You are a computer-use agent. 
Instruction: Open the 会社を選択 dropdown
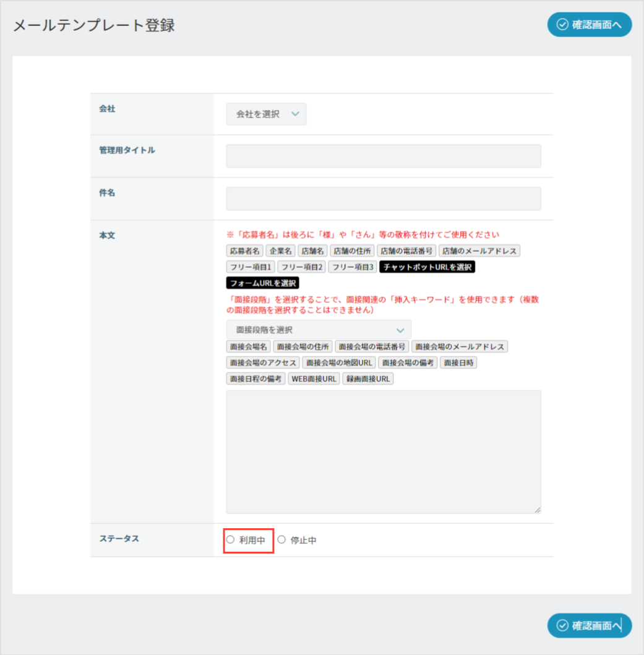[x=266, y=114]
